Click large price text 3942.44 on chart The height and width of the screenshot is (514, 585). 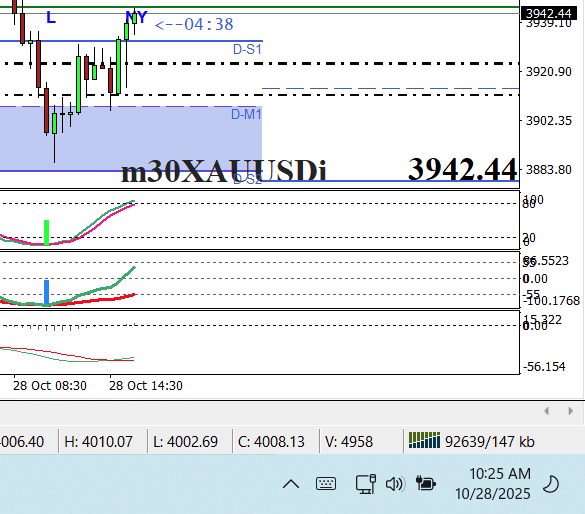[x=463, y=169]
